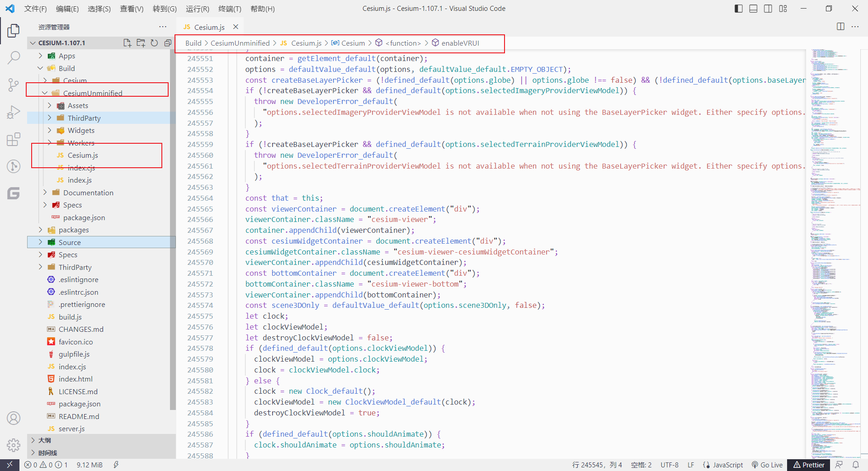Open the Search view in activity bar

(14, 57)
